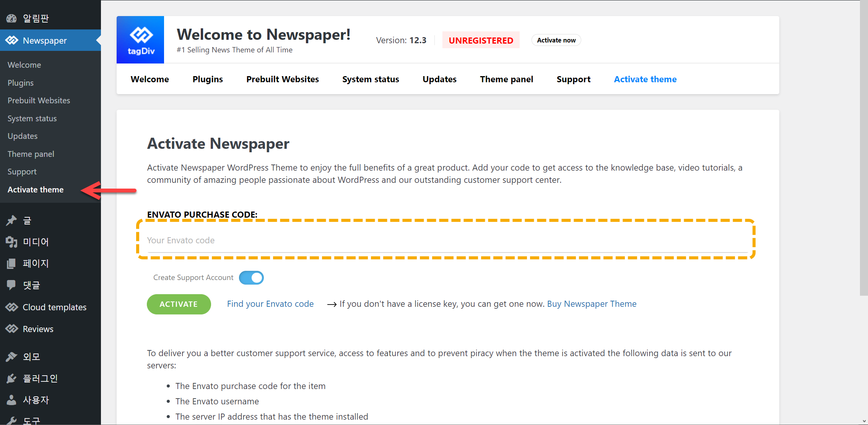Image resolution: width=868 pixels, height=425 pixels.
Task: Open the 사용자 users icon
Action: pos(11,400)
